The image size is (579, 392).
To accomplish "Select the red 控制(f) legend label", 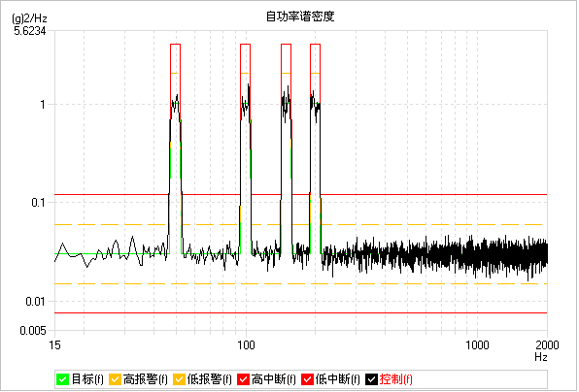I will (x=395, y=379).
